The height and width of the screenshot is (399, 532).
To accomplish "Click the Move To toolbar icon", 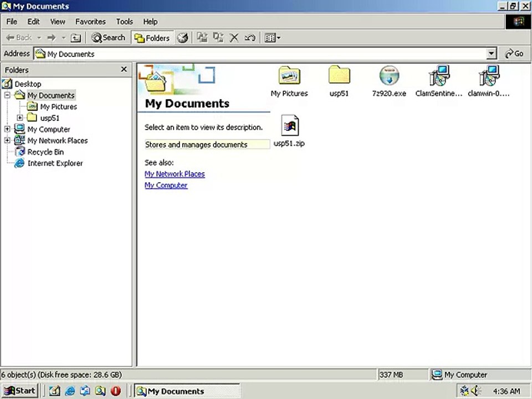I will pyautogui.click(x=203, y=37).
